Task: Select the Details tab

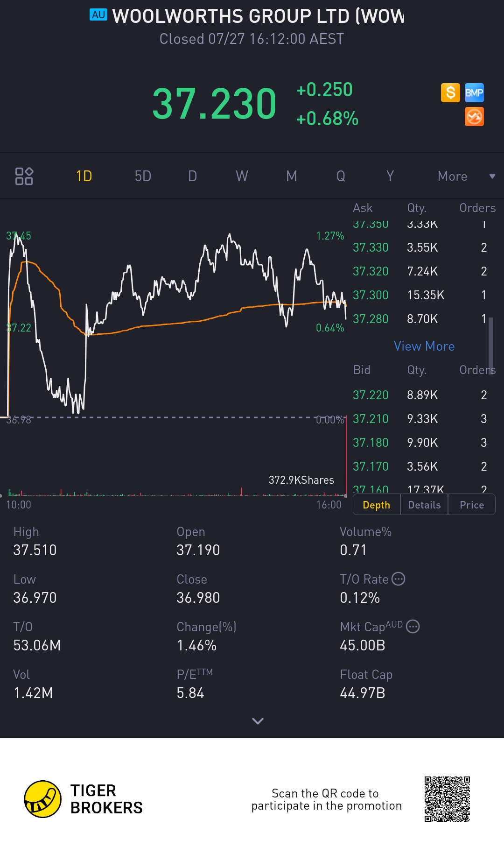Action: coord(424,505)
